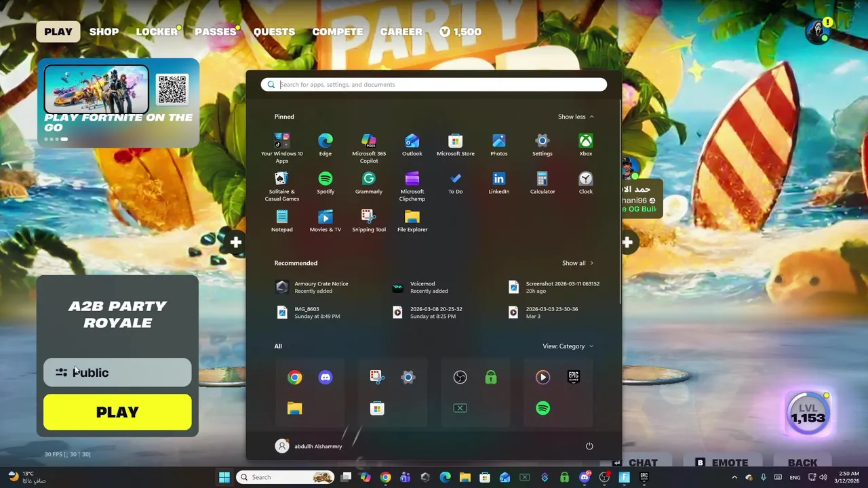
Task: Open Discord in the All apps category
Action: (325, 378)
